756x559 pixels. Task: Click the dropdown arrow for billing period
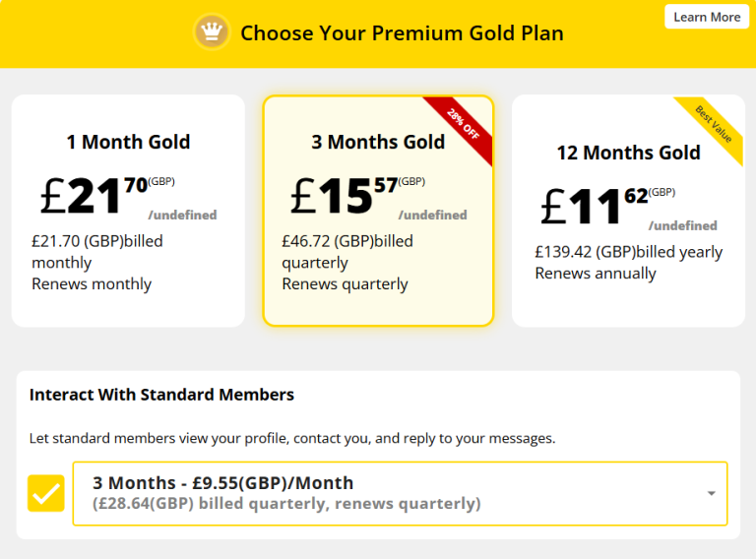711,494
